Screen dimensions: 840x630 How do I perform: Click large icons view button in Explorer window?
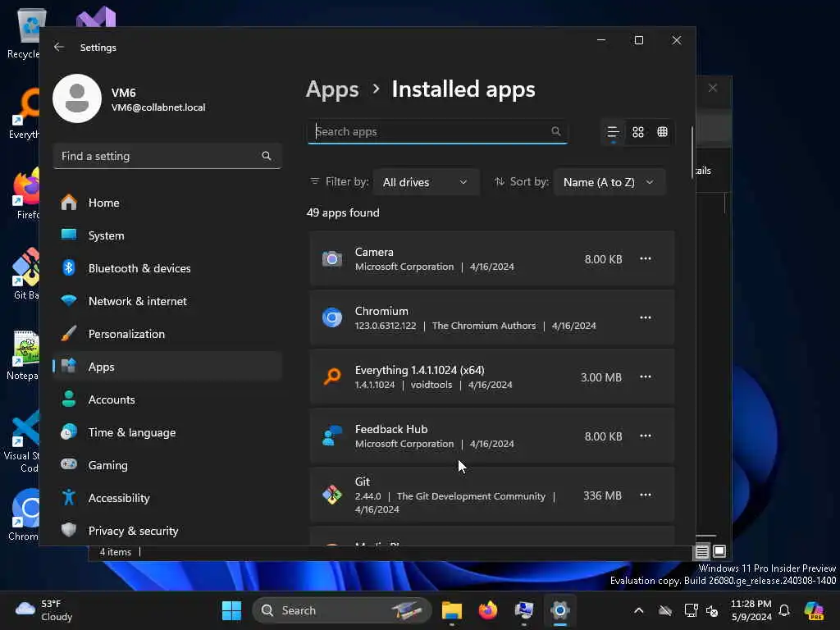pyautogui.click(x=719, y=551)
